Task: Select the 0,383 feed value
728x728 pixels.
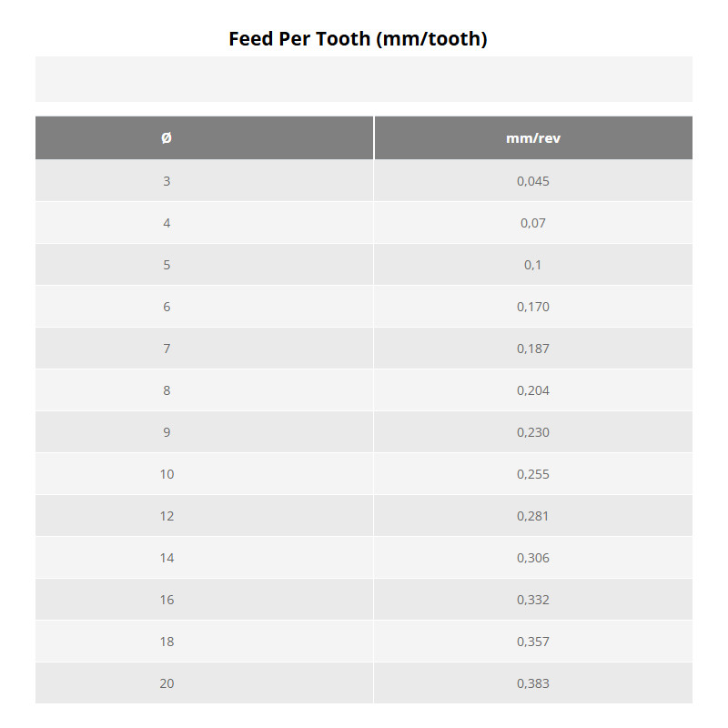Action: (x=533, y=683)
